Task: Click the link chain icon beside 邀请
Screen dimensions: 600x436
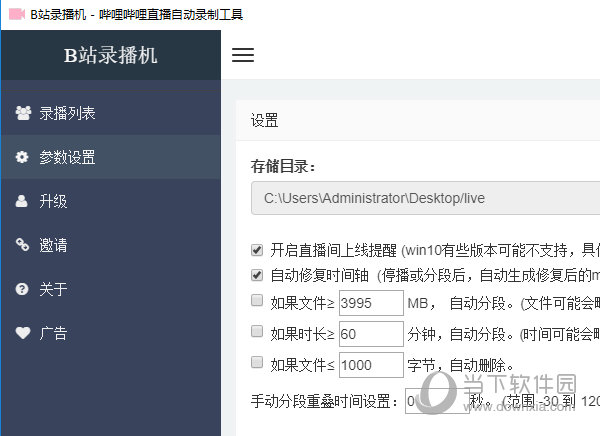Action: pyautogui.click(x=22, y=245)
